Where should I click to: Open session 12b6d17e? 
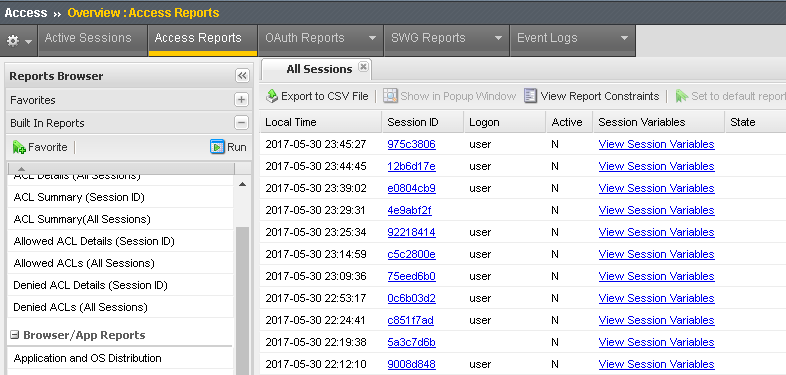click(x=412, y=166)
